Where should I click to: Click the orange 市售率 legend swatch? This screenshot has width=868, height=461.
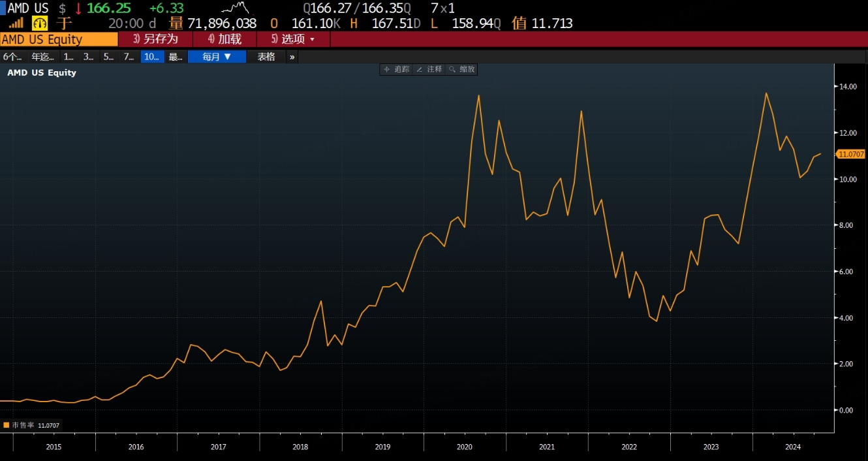click(x=7, y=425)
